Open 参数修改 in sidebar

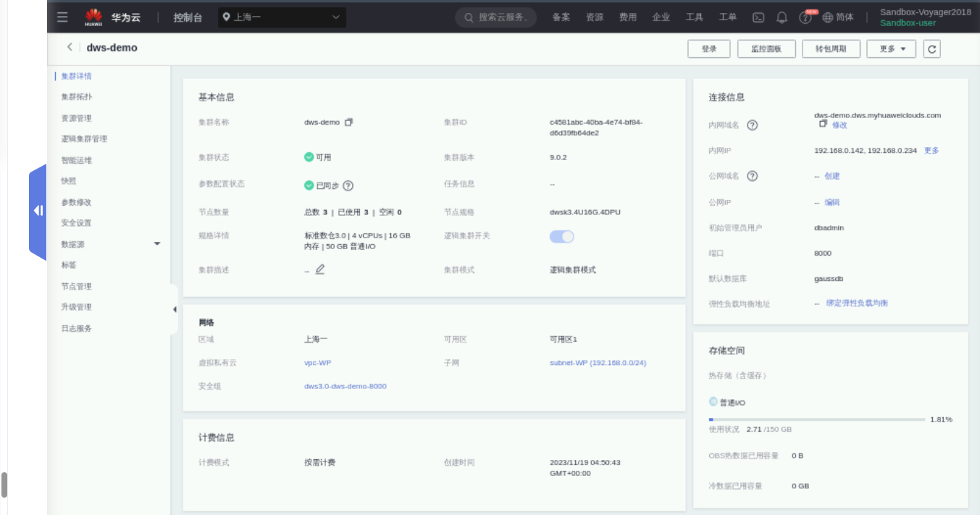[76, 202]
